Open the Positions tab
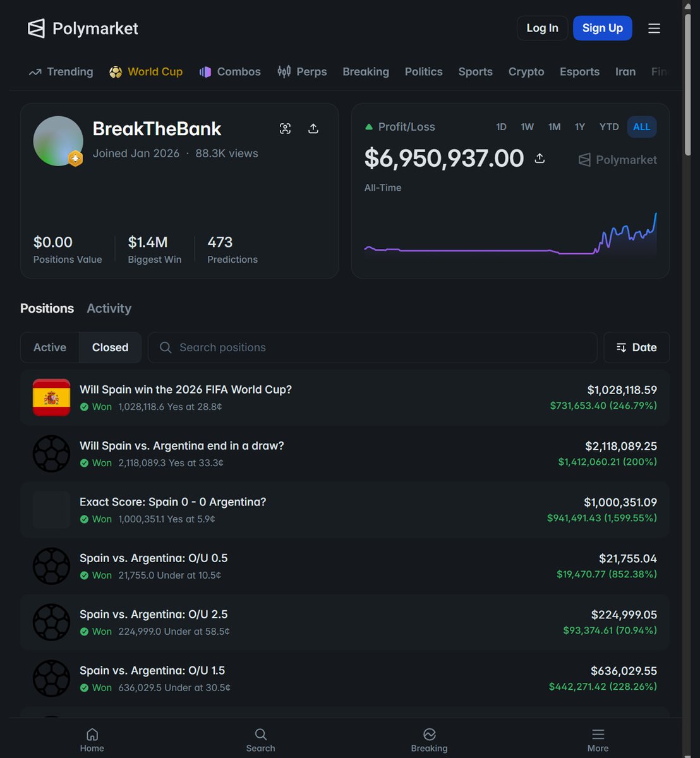 47,308
